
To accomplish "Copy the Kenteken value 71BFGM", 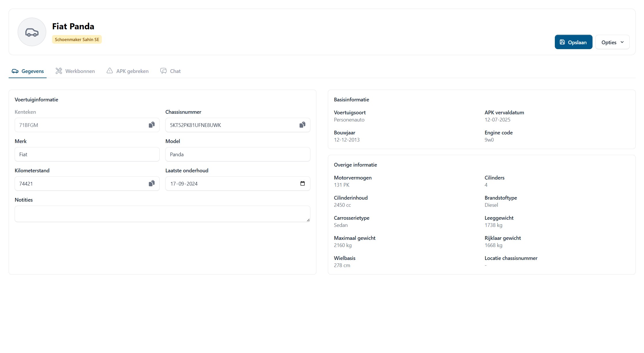I will [152, 125].
